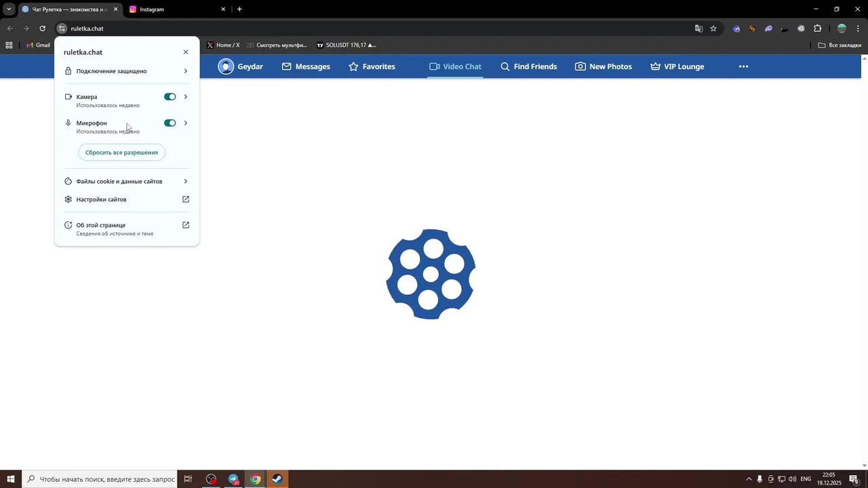Open Windows Start menu
Viewport: 868px width, 488px height.
(11, 479)
